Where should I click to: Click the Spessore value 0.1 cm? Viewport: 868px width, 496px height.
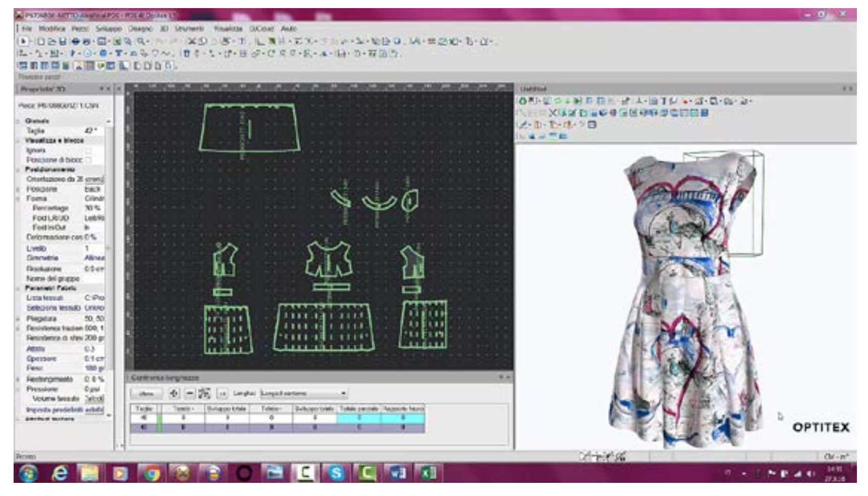click(x=94, y=359)
